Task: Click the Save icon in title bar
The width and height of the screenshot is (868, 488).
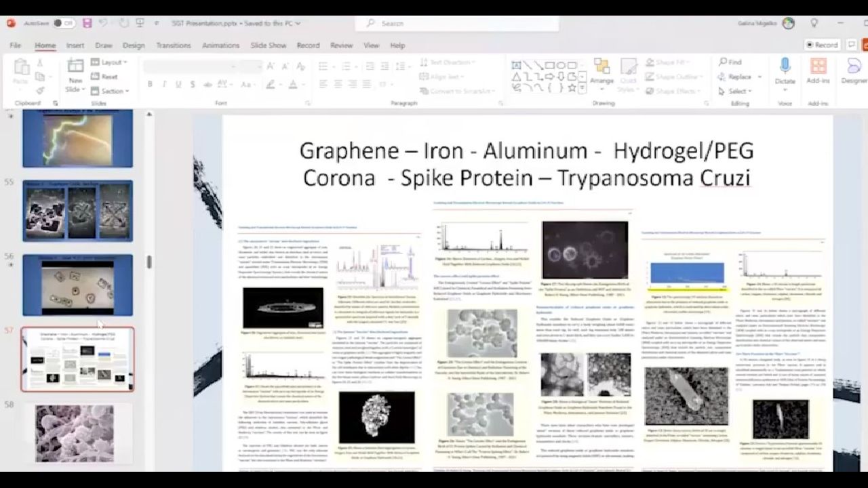Action: coord(87,23)
